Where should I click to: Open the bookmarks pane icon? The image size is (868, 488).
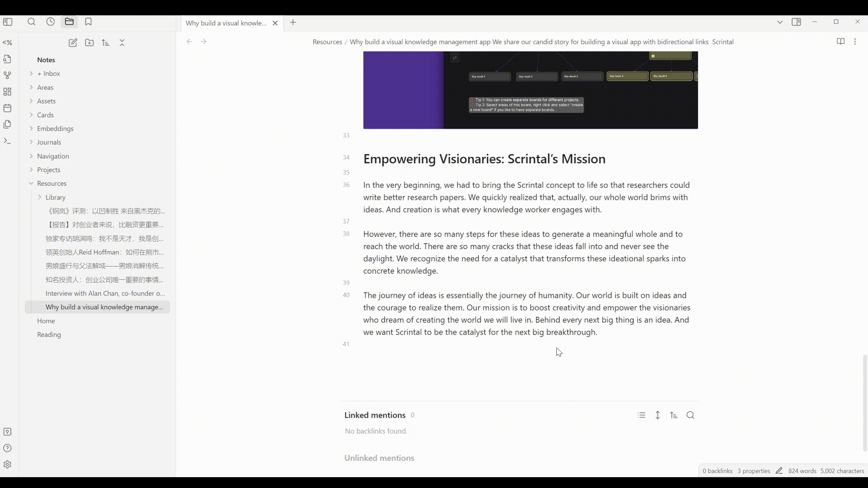pyautogui.click(x=88, y=22)
